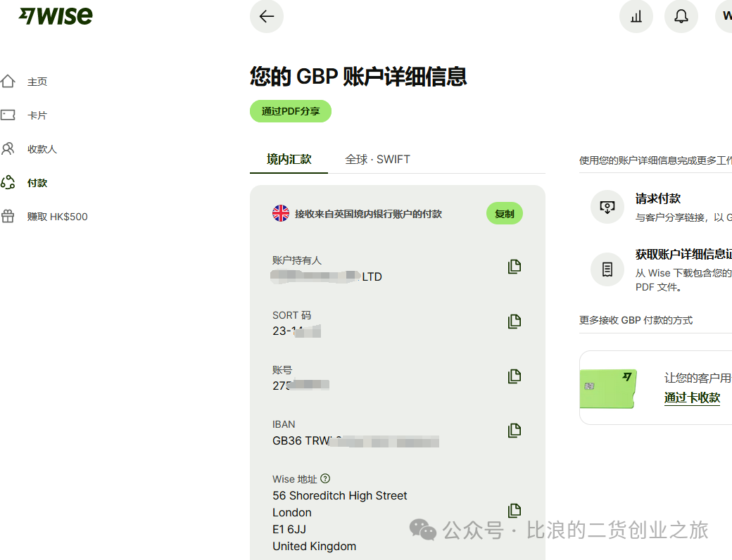Click the Wise logo

click(56, 16)
